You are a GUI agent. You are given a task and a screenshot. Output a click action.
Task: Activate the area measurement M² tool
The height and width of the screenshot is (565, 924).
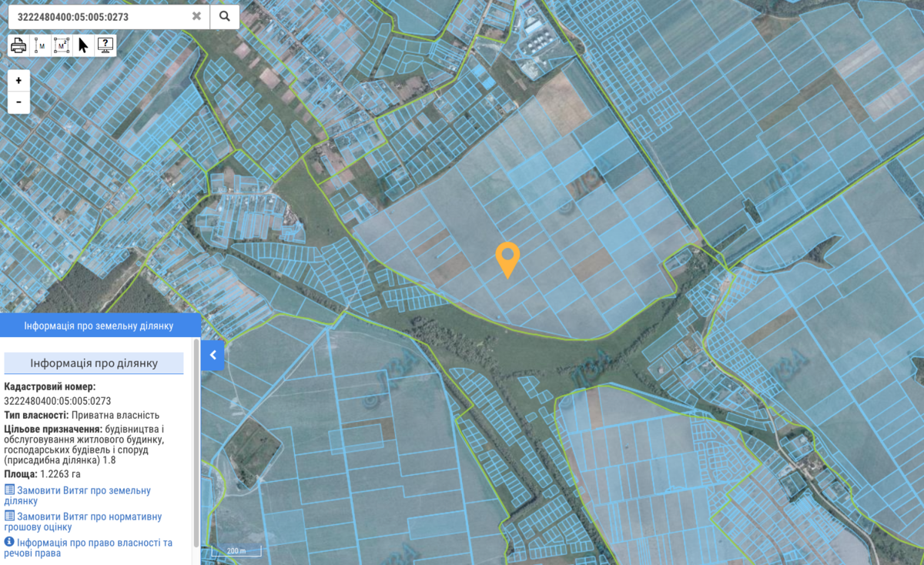coord(62,46)
